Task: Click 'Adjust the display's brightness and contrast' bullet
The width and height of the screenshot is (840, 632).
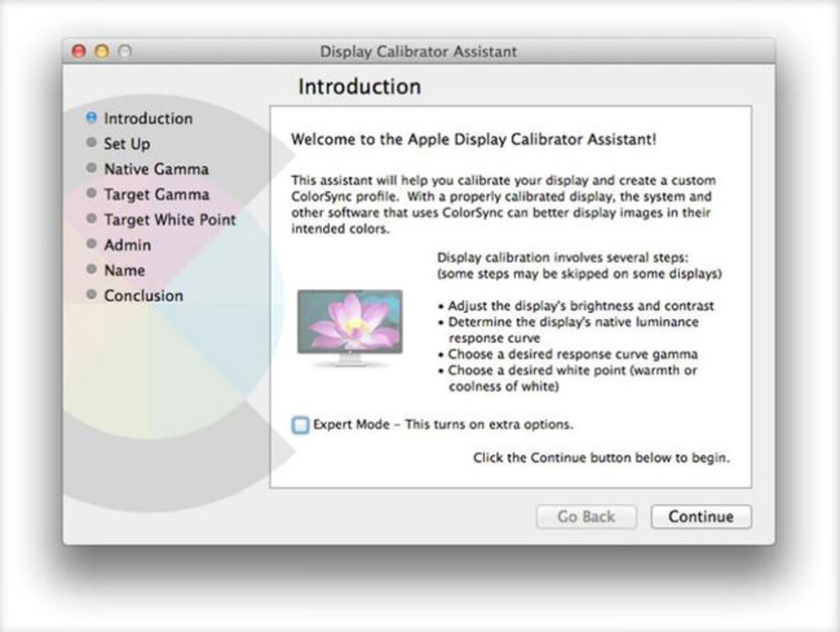Action: (x=576, y=306)
